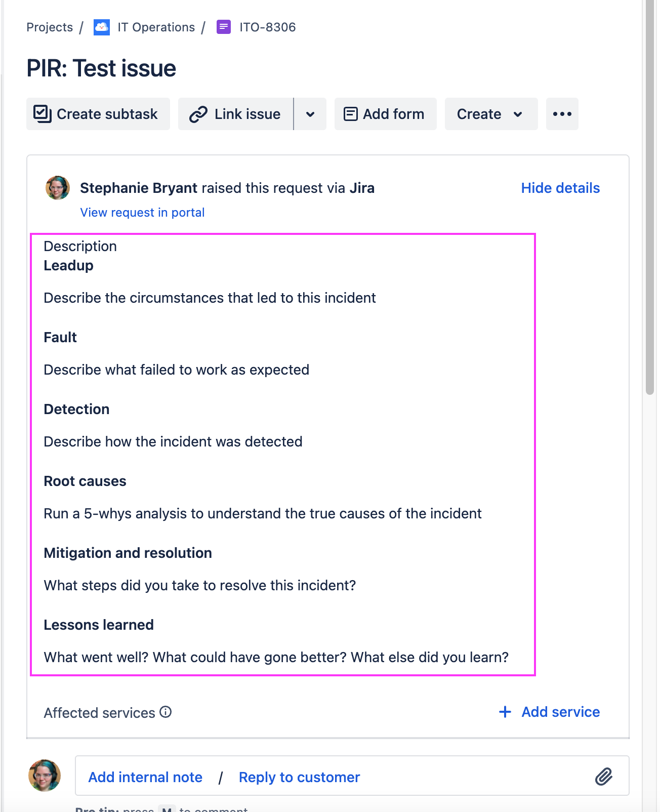Expand the Link issue dropdown arrow
This screenshot has width=660, height=812.
tap(310, 114)
